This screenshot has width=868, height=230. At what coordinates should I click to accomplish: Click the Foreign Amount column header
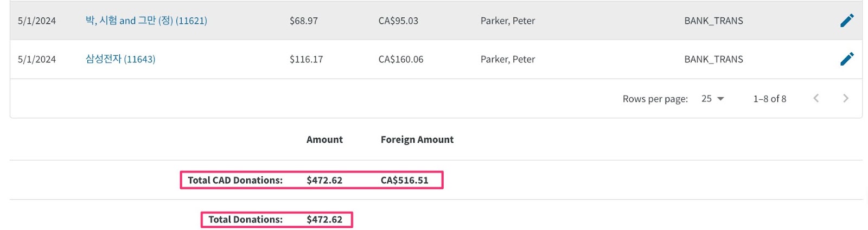point(417,139)
